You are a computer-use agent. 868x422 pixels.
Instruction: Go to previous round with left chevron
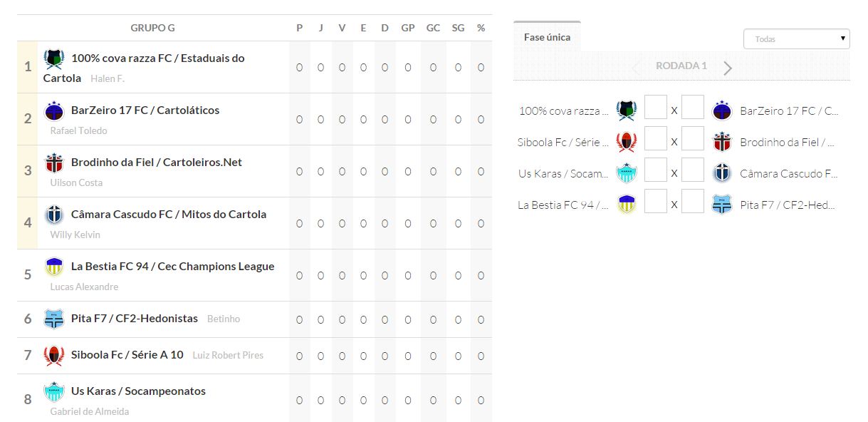pos(637,68)
